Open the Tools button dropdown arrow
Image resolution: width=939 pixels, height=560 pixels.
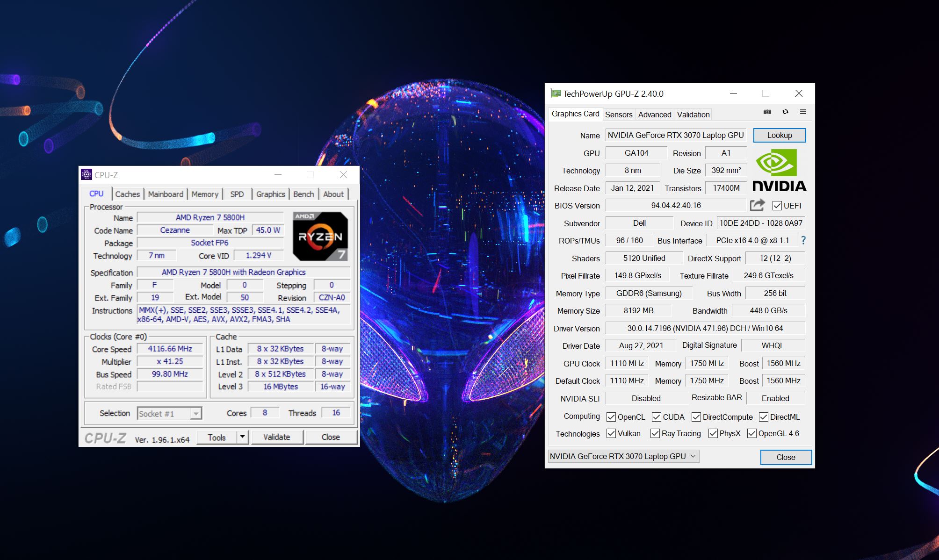click(242, 437)
